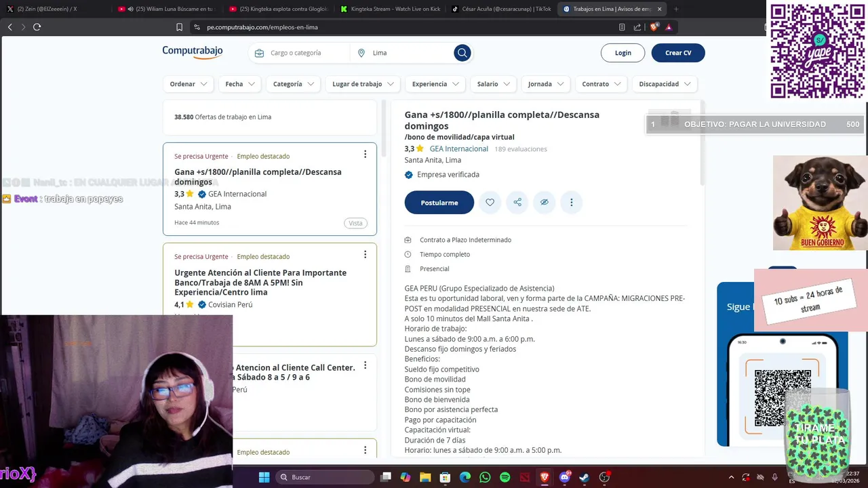
Task: Open a new browser tab
Action: [x=676, y=9]
